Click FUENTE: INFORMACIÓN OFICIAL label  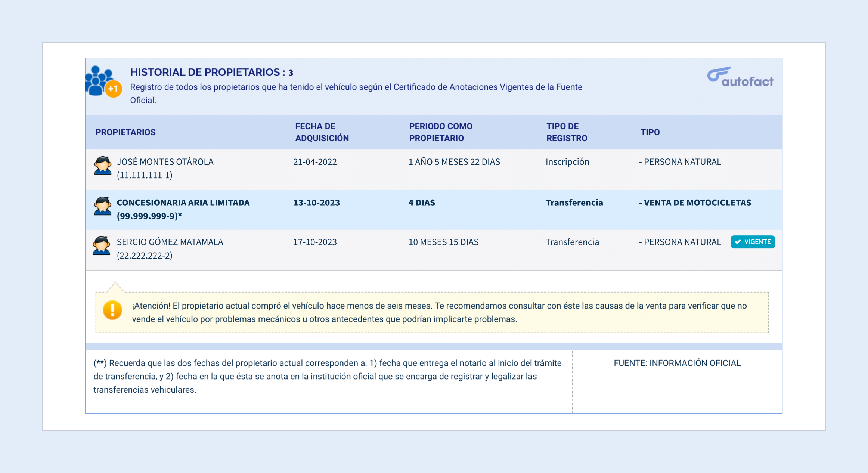click(677, 363)
